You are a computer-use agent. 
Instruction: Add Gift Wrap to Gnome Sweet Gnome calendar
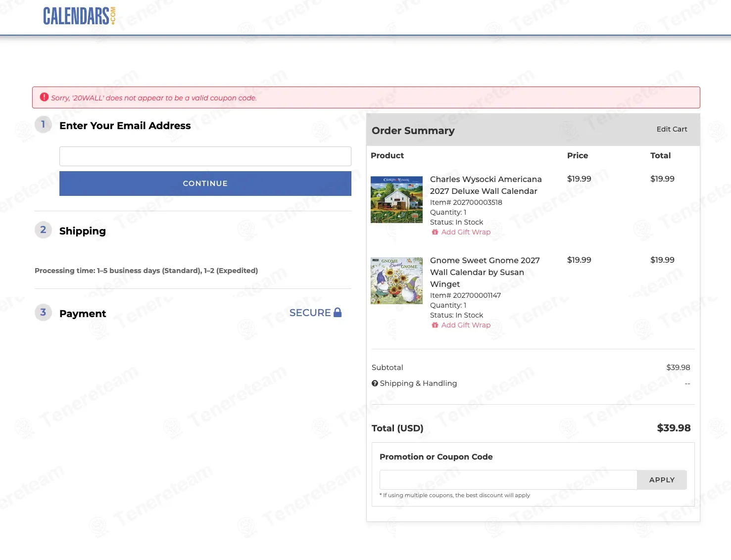tap(466, 325)
